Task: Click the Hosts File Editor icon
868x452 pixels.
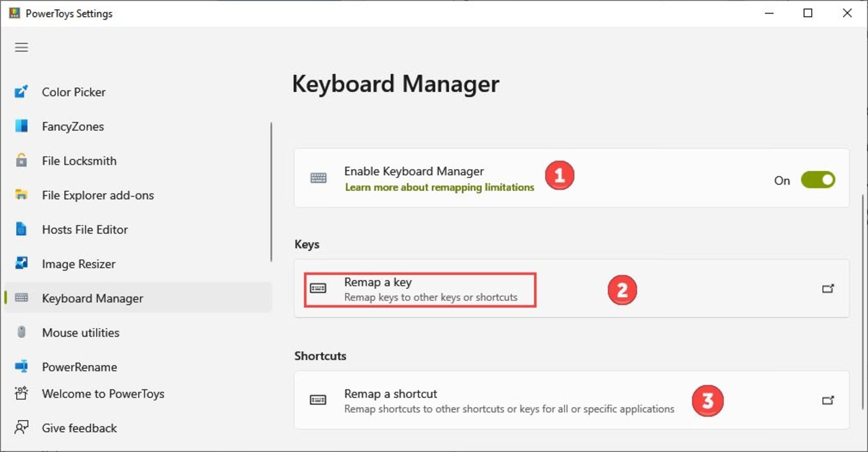Action: pyautogui.click(x=21, y=229)
